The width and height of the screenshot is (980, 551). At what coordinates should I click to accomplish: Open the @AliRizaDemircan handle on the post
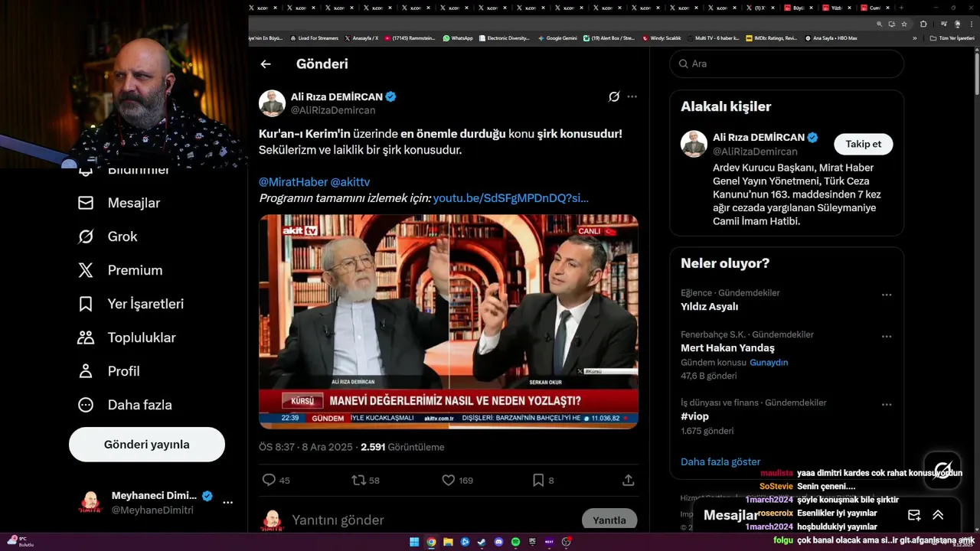tap(333, 110)
